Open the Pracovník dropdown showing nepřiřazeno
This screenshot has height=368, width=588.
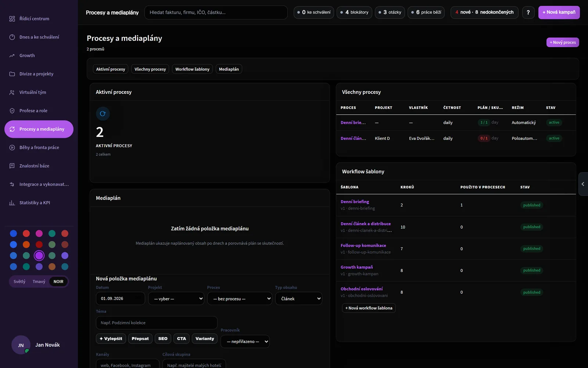click(245, 342)
